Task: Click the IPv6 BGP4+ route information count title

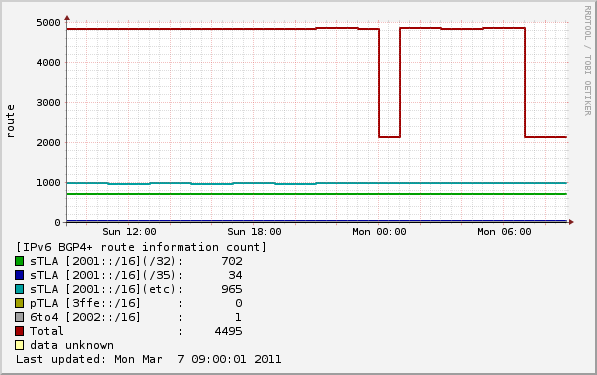Action: pos(141,247)
